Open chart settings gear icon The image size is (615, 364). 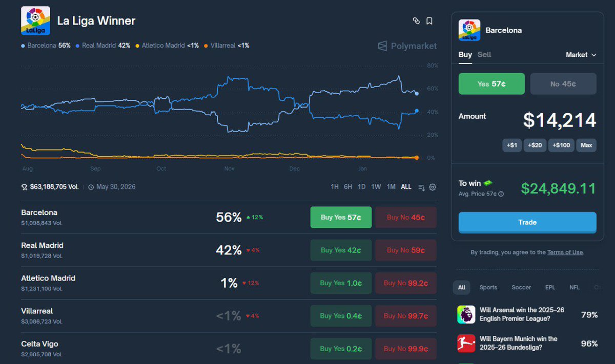point(433,187)
